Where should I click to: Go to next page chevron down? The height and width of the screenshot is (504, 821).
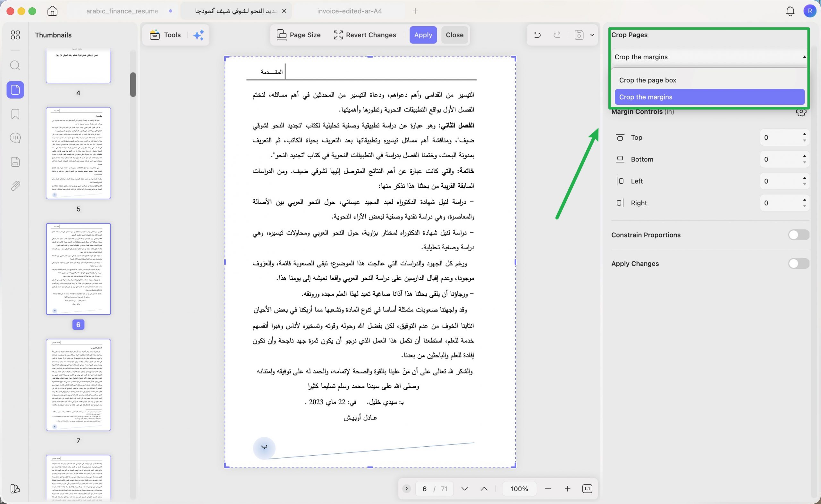[x=464, y=489]
